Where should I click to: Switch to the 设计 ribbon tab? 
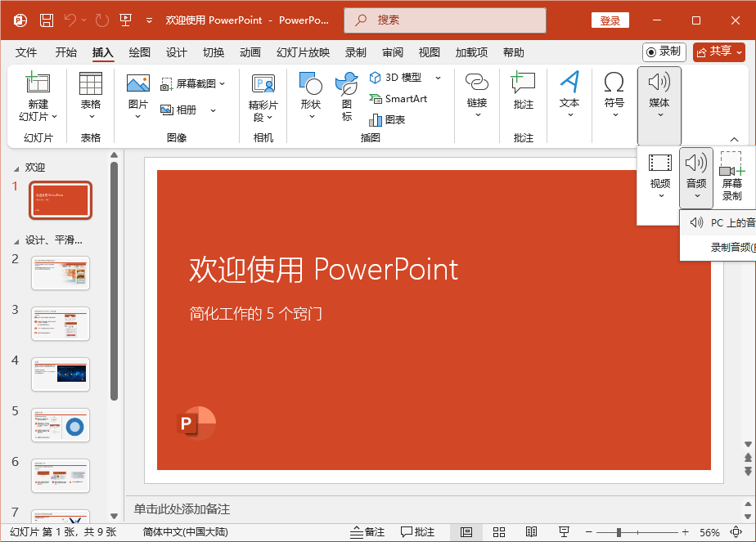pyautogui.click(x=176, y=52)
